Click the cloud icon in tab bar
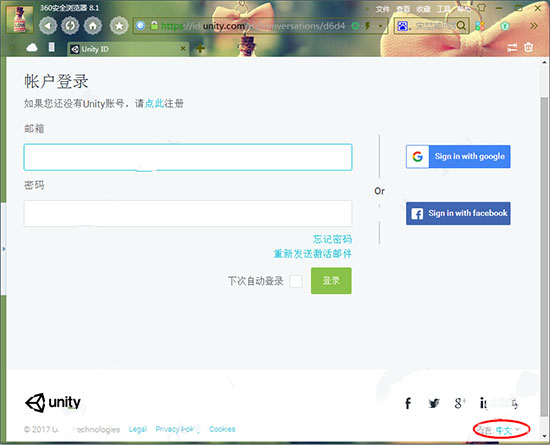 pos(32,47)
